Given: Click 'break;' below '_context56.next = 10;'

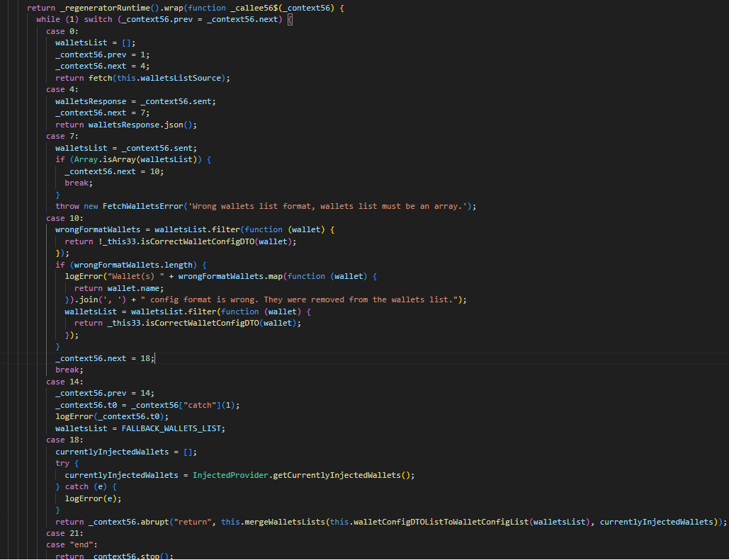Looking at the screenshot, I should tap(79, 183).
